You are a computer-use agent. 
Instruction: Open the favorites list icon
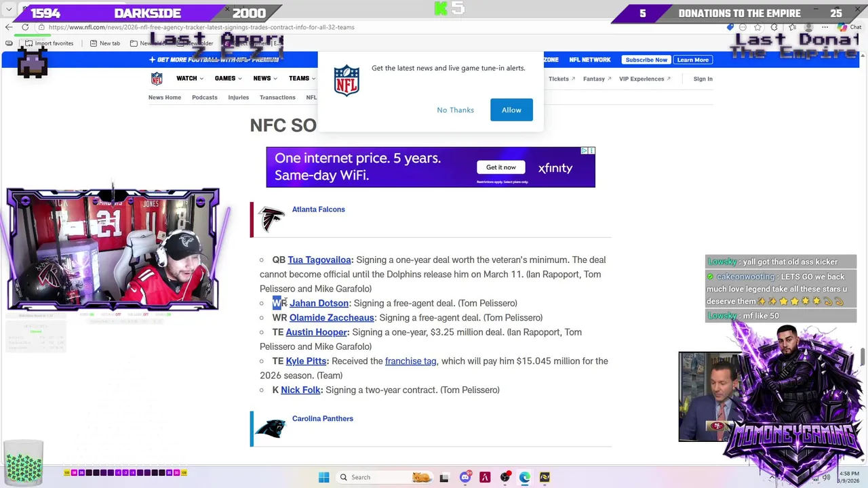tap(793, 27)
